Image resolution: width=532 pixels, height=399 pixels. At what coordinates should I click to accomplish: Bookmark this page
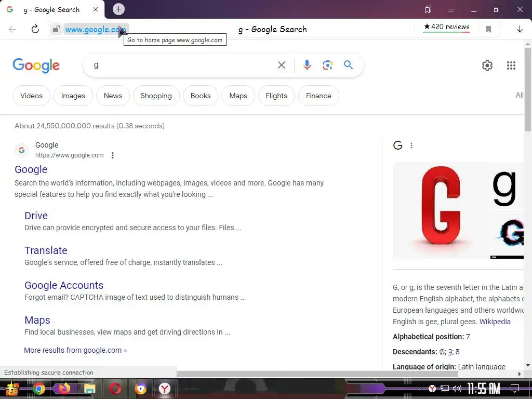(x=488, y=30)
